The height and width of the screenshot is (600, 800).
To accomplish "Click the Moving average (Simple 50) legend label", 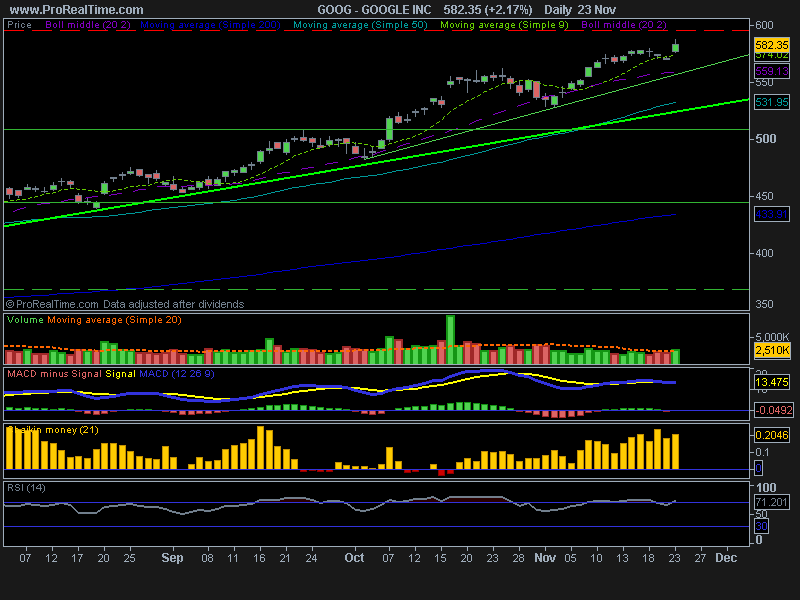I will [360, 24].
